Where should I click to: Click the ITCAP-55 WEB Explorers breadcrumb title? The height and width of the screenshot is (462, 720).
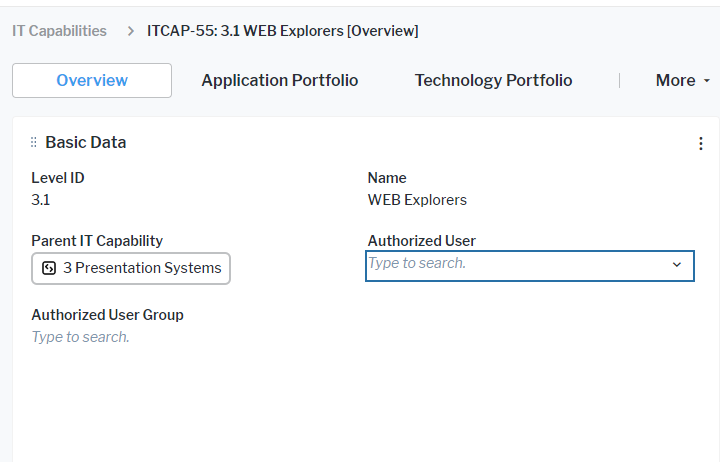(282, 31)
